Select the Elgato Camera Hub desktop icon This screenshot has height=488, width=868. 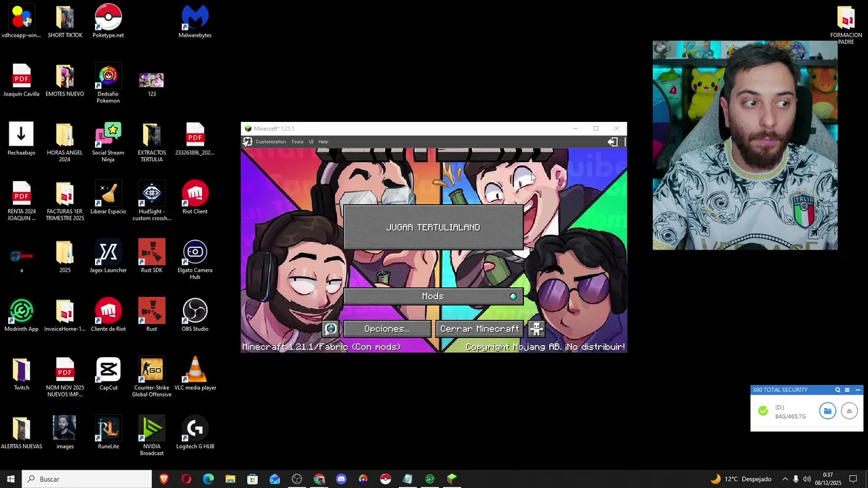(195, 260)
